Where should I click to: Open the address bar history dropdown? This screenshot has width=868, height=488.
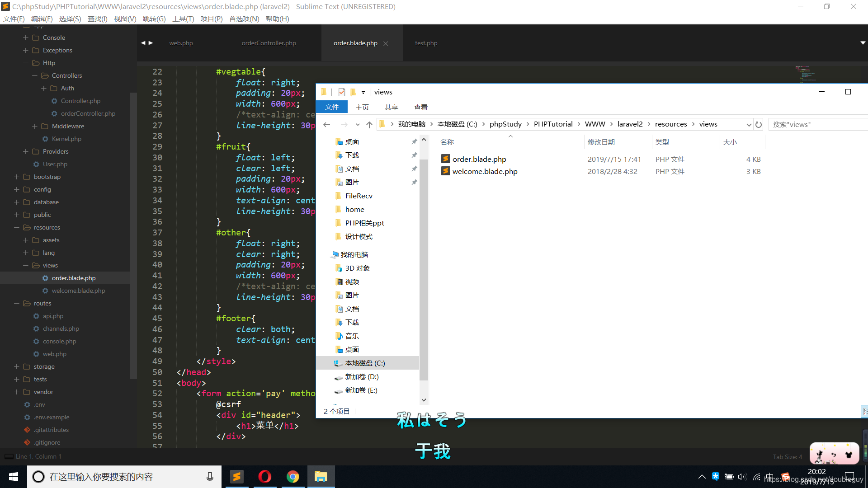pos(749,124)
